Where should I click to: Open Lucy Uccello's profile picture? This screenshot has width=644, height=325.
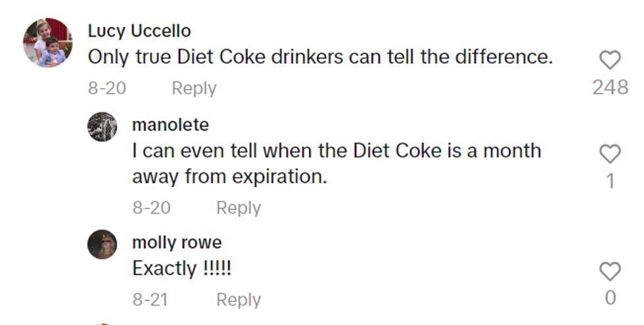click(x=48, y=43)
